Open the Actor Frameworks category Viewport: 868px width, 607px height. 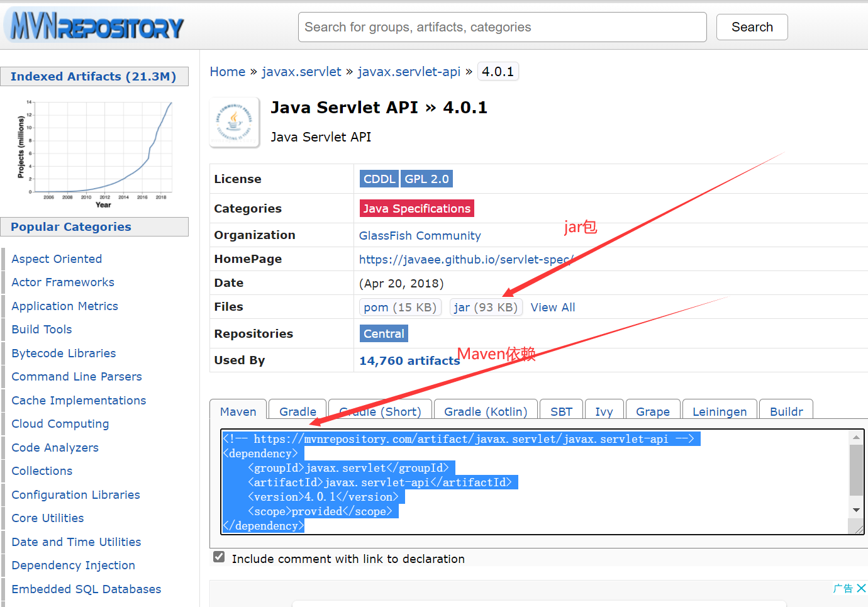click(63, 282)
